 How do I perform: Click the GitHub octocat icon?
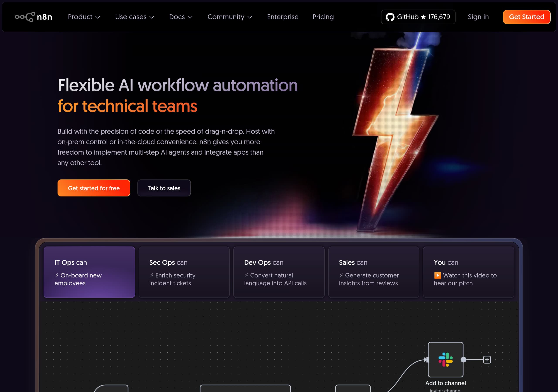(390, 17)
